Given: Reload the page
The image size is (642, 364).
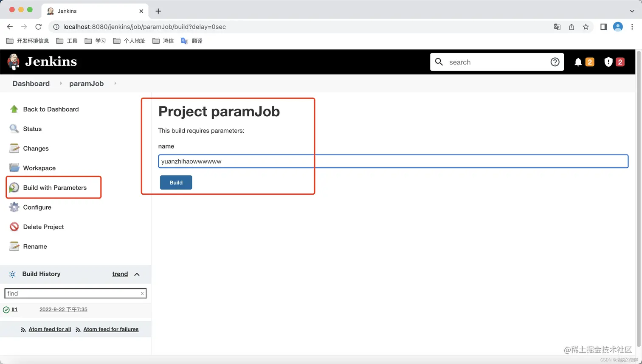Looking at the screenshot, I should [38, 27].
